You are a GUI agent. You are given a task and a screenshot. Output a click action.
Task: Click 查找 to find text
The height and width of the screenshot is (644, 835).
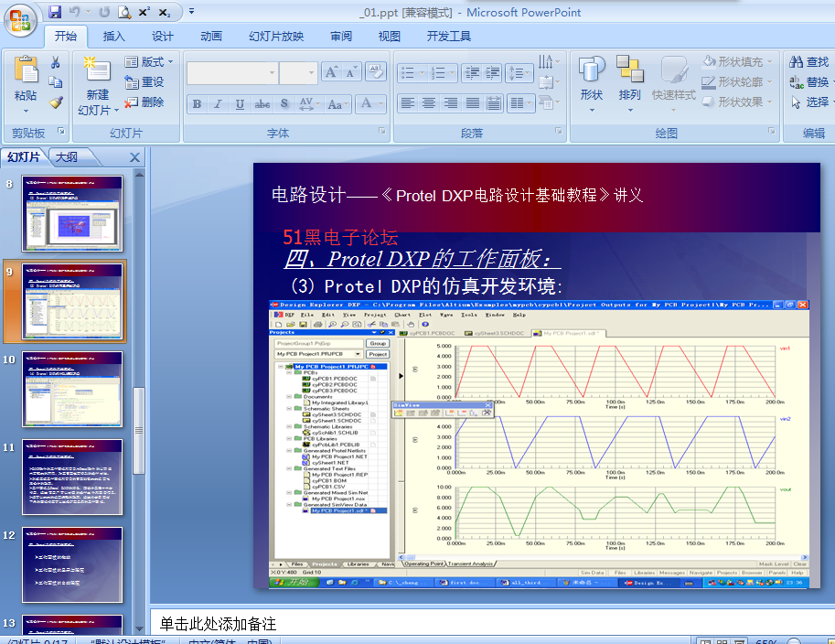tap(808, 62)
